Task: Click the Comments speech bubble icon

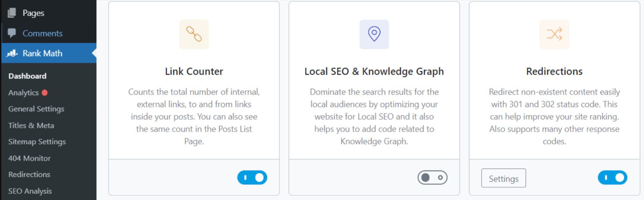Action: 12,33
